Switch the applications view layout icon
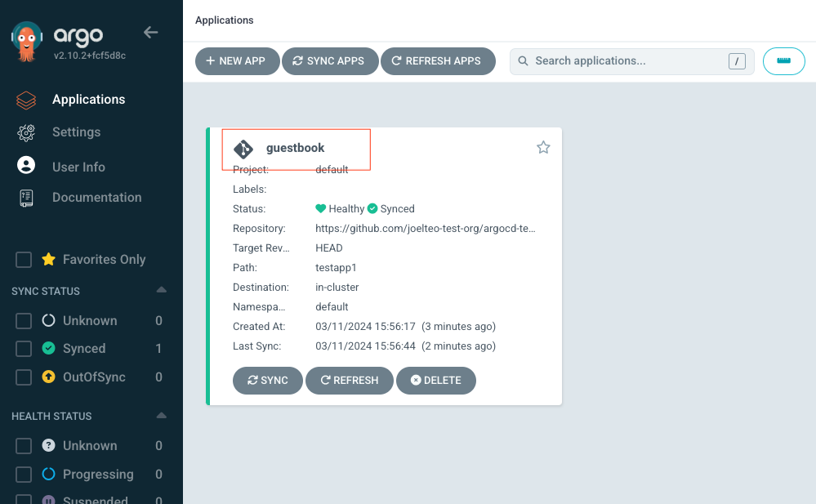This screenshot has width=816, height=504. (x=783, y=60)
